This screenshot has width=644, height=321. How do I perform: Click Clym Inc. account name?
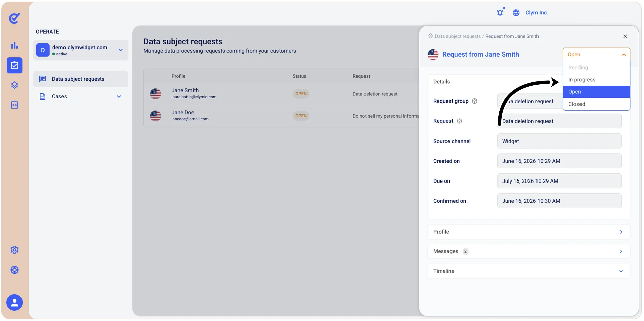tap(536, 13)
